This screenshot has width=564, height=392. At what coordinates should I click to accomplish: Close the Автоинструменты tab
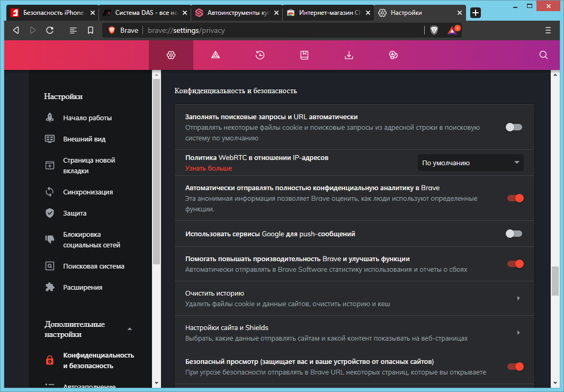pos(276,13)
